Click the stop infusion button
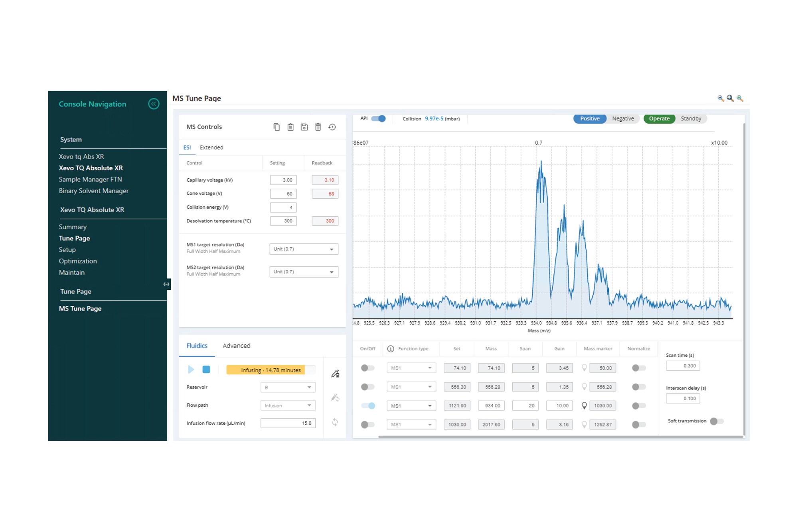Image resolution: width=798 pixels, height=532 pixels. pos(206,370)
